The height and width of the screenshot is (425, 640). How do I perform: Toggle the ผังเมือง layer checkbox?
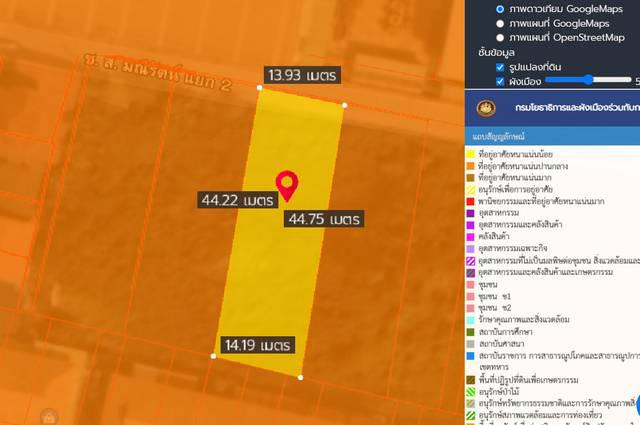500,81
